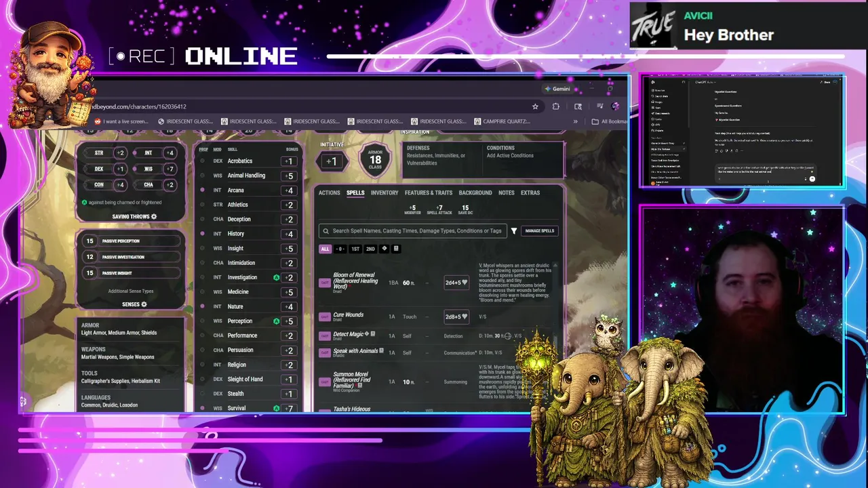Click the heal icon on Cure Wounds 2d8+5

[x=465, y=317]
